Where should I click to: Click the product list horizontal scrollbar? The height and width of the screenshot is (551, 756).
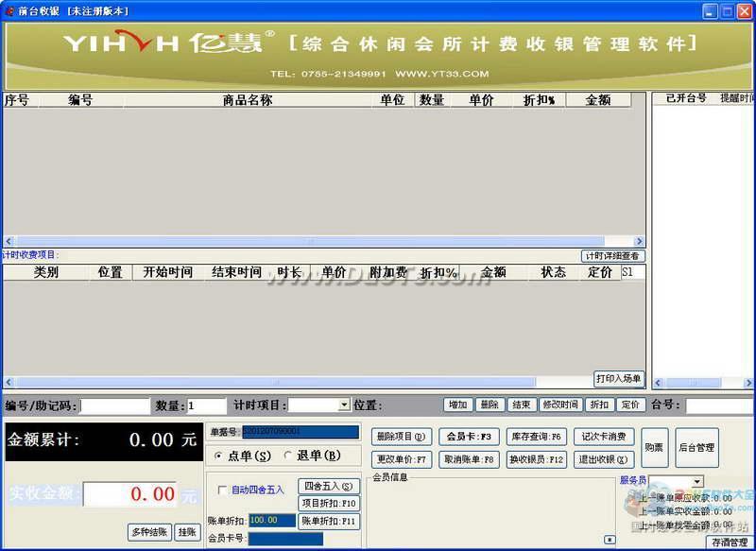pyautogui.click(x=321, y=242)
